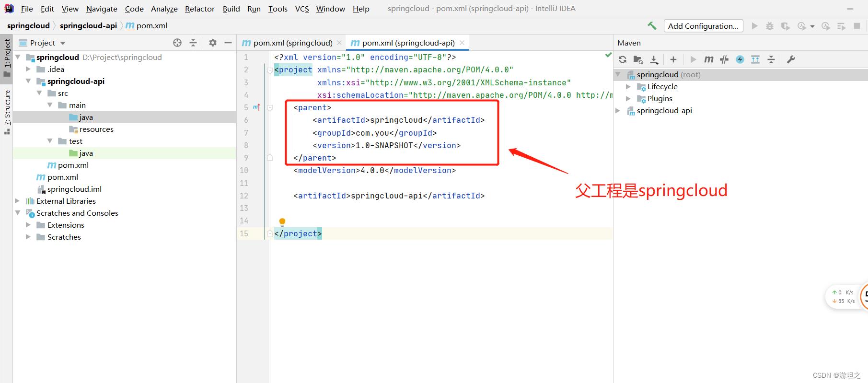Screen dimensions: 868x383
Task: Click Download Sources Maven icon
Action: (654, 59)
